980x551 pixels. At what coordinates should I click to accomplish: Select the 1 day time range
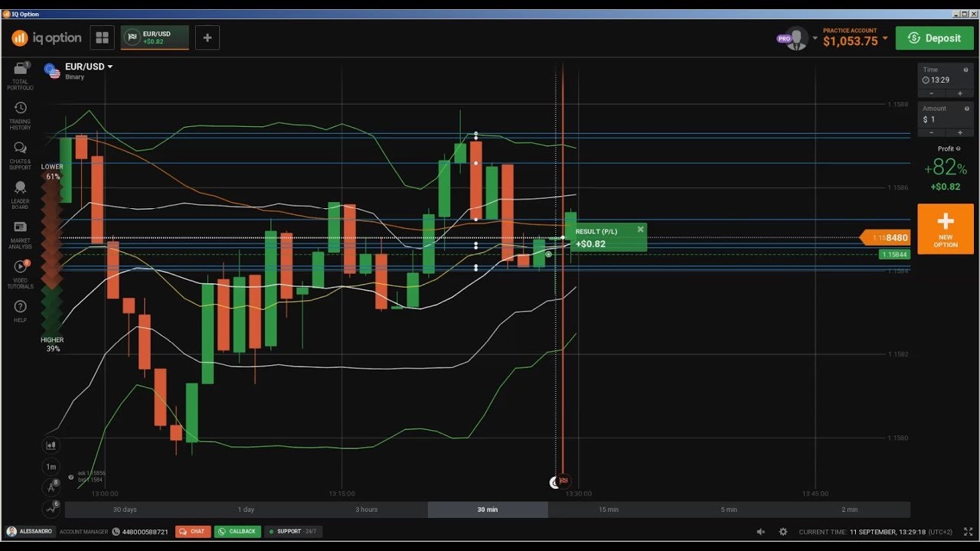(246, 510)
